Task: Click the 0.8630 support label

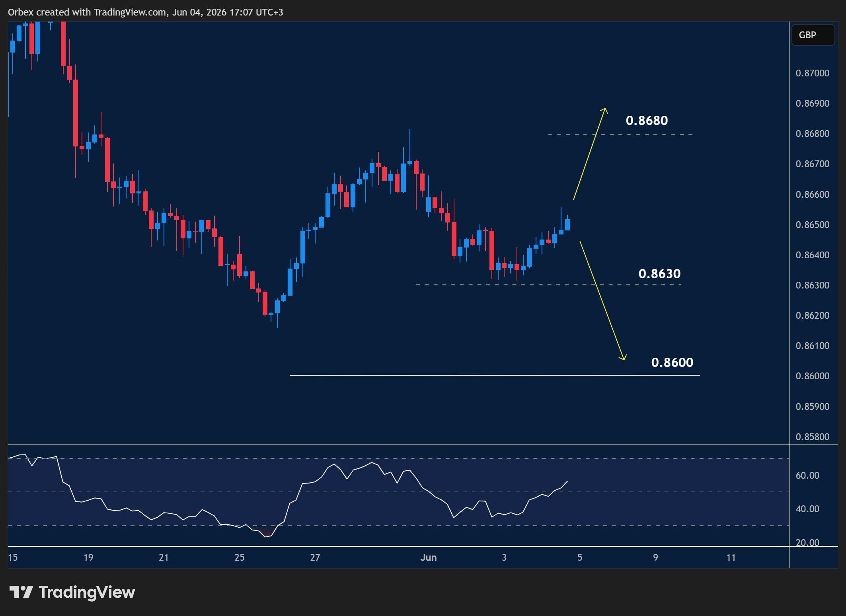Action: [x=659, y=273]
